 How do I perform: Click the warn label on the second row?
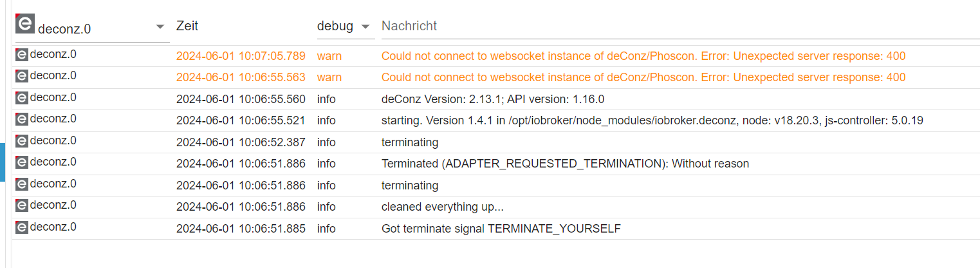[329, 77]
